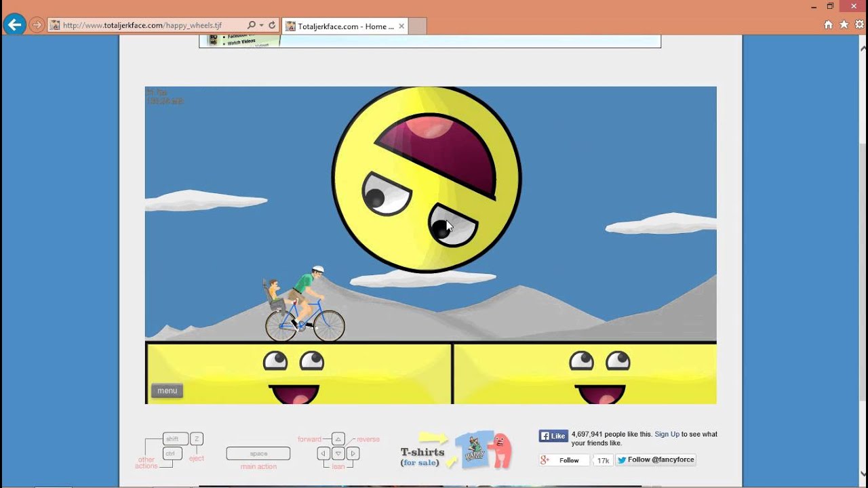Image resolution: width=868 pixels, height=488 pixels.
Task: Click the t-shirt mascot image
Action: point(483,450)
